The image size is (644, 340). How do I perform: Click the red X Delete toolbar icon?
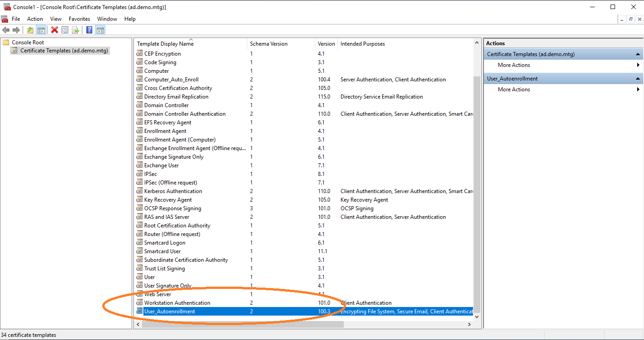coord(55,30)
